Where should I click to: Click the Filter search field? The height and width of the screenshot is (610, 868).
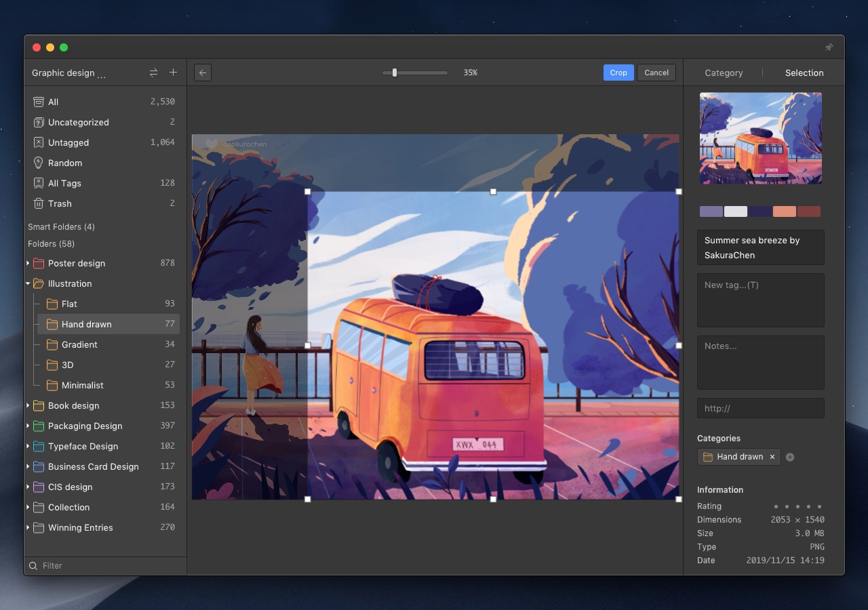(x=105, y=565)
